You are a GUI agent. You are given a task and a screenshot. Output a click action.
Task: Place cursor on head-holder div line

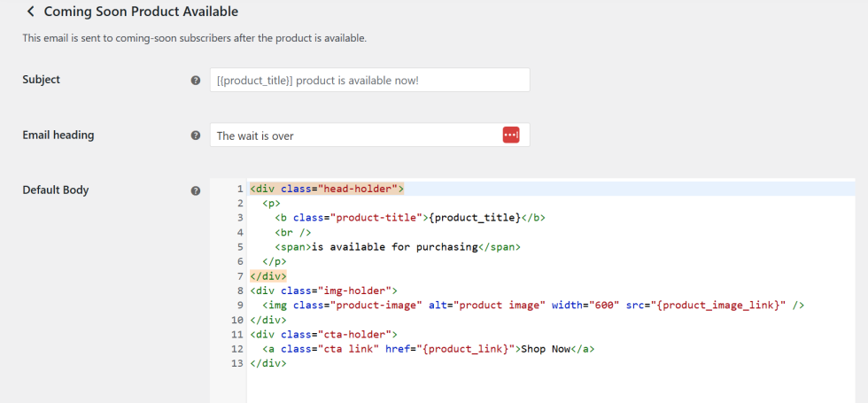click(x=327, y=190)
